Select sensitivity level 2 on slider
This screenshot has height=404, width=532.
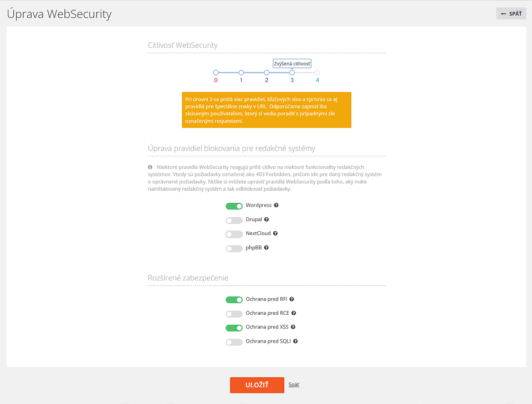click(267, 73)
